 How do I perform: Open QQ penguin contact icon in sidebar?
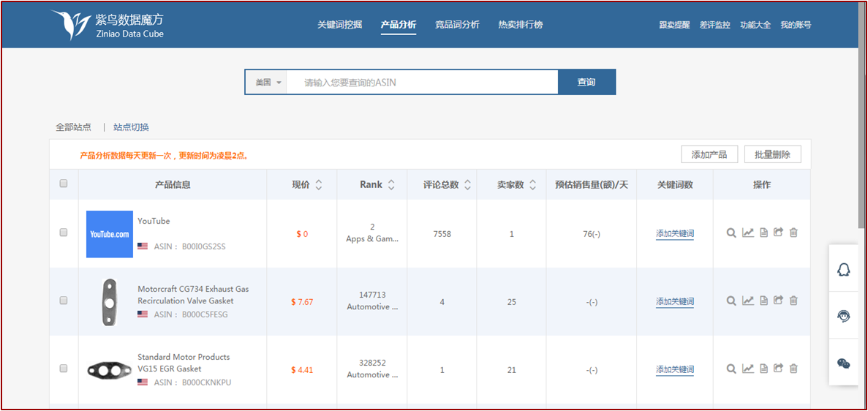tap(843, 270)
